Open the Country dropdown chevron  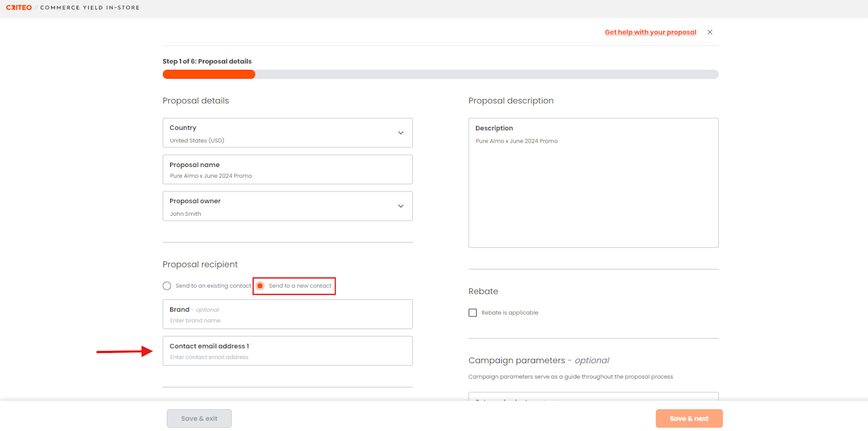click(x=401, y=133)
